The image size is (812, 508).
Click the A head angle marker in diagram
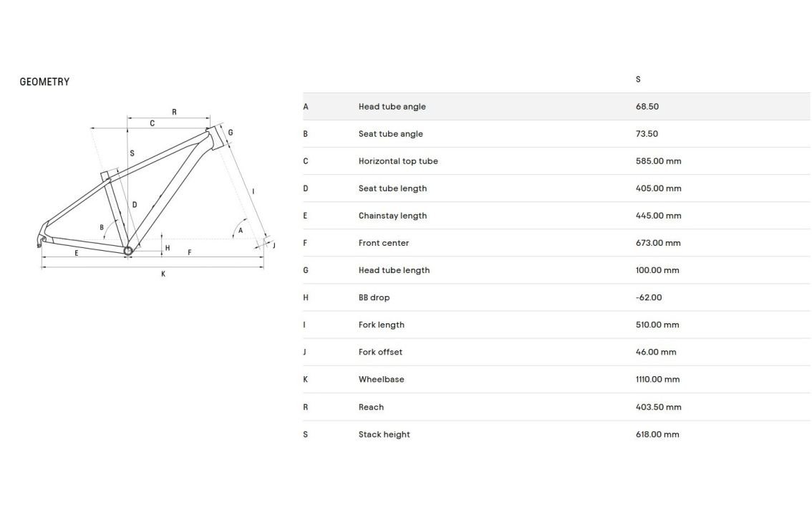click(x=241, y=230)
